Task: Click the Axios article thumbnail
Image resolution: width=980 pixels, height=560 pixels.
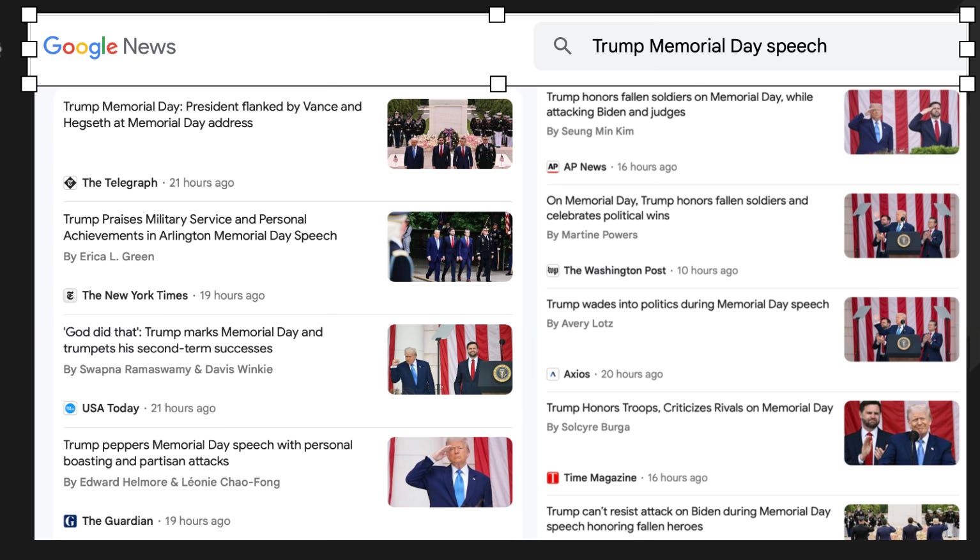Action: coord(901,329)
